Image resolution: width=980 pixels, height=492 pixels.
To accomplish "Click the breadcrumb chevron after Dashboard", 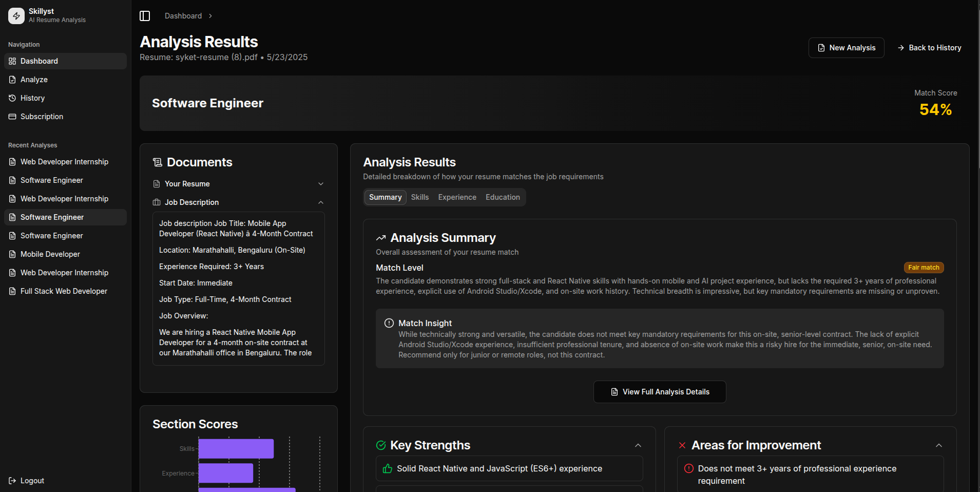I will [210, 16].
